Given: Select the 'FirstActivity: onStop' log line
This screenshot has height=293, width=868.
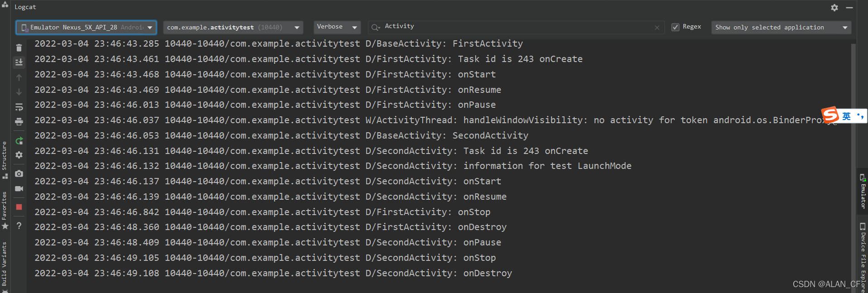Looking at the screenshot, I should point(262,212).
